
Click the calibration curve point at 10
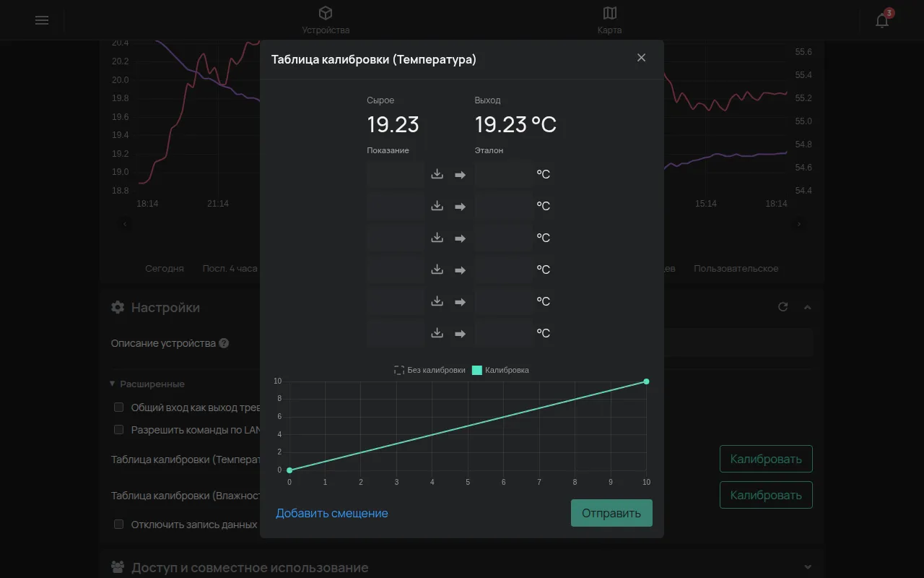coord(646,381)
